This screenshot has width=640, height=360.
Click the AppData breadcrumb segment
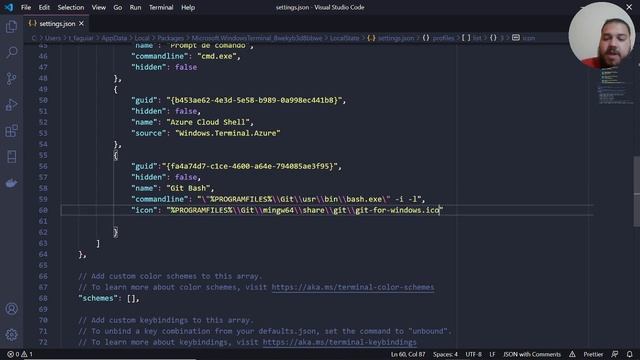point(114,38)
